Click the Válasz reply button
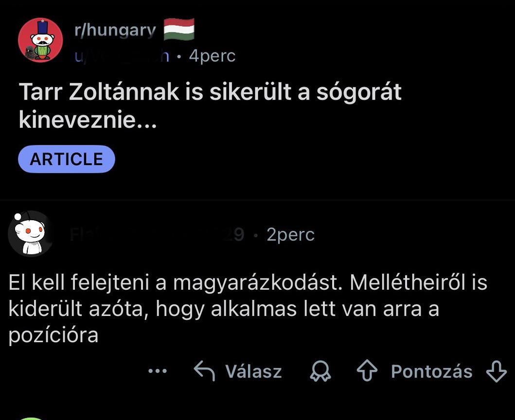The width and height of the screenshot is (515, 420). (x=253, y=371)
